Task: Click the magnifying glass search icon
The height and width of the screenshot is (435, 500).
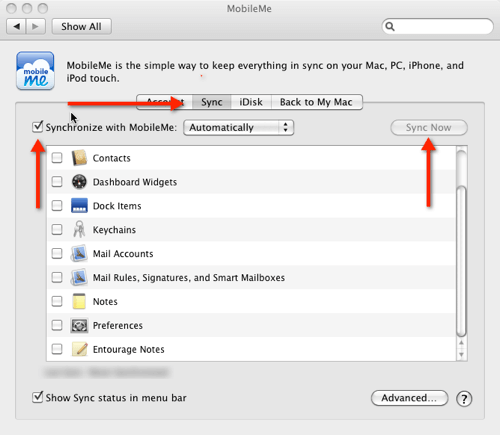Action: [x=390, y=26]
